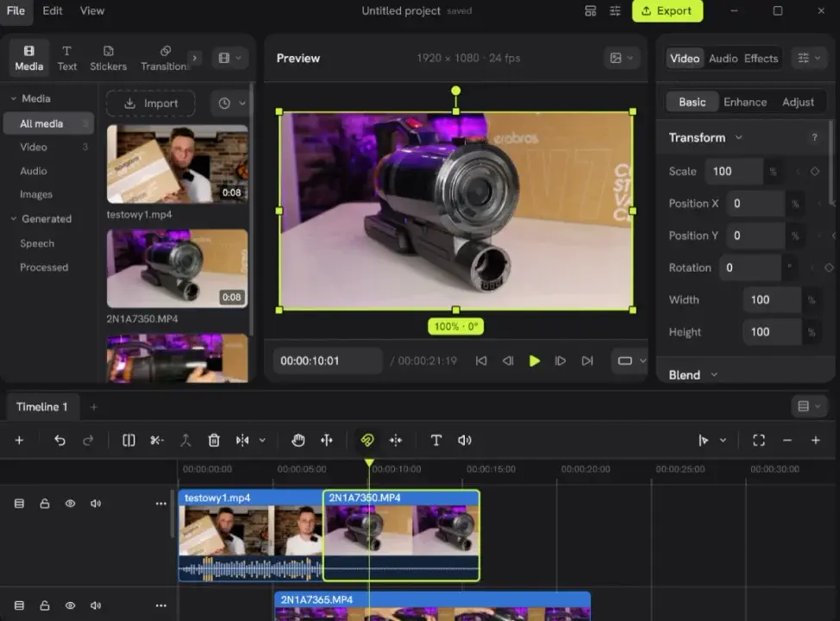
Task: Open the preview image options dropdown
Action: click(622, 58)
